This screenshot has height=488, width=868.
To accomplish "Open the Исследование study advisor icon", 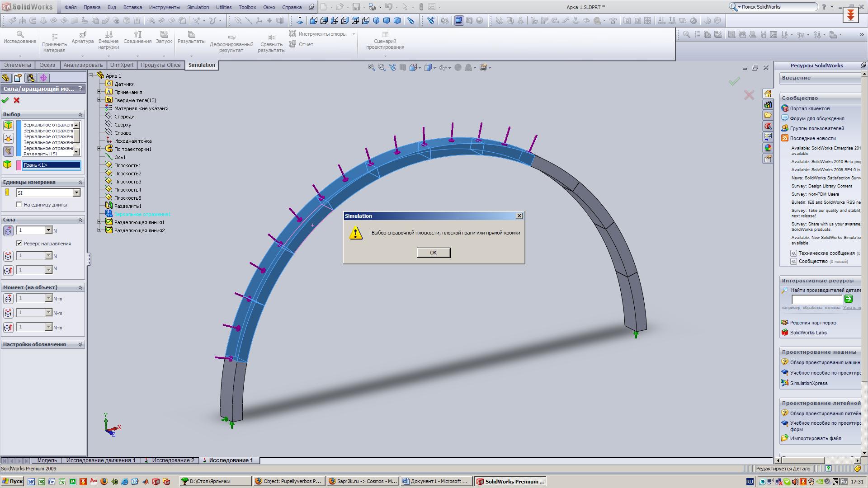I will coord(20,34).
